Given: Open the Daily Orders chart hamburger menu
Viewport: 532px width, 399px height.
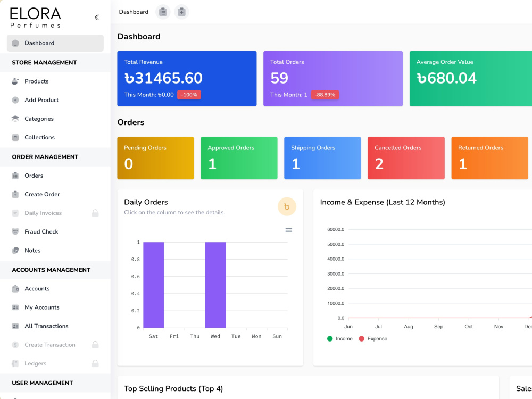Looking at the screenshot, I should pos(289,230).
